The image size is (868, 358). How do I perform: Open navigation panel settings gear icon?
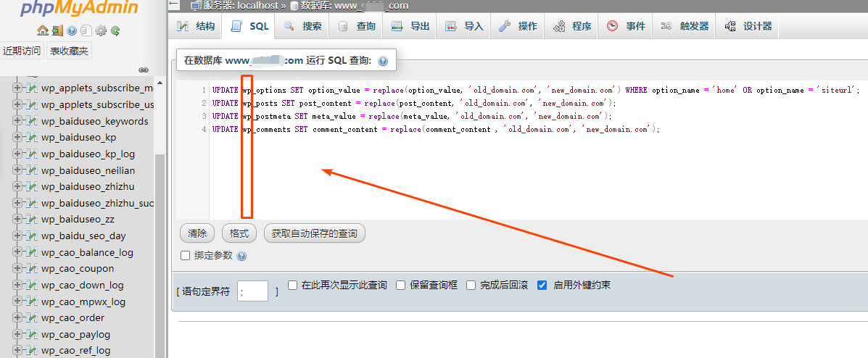(x=100, y=30)
